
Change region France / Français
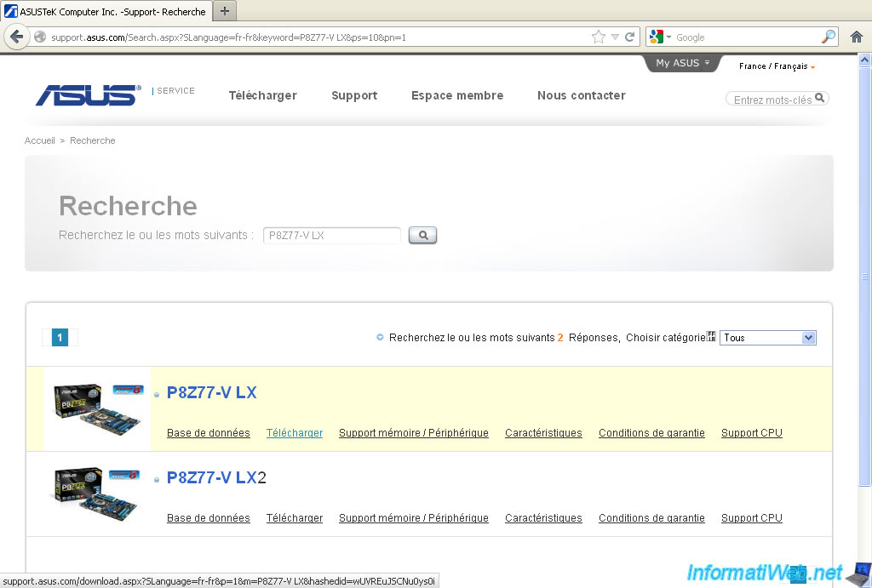(777, 66)
